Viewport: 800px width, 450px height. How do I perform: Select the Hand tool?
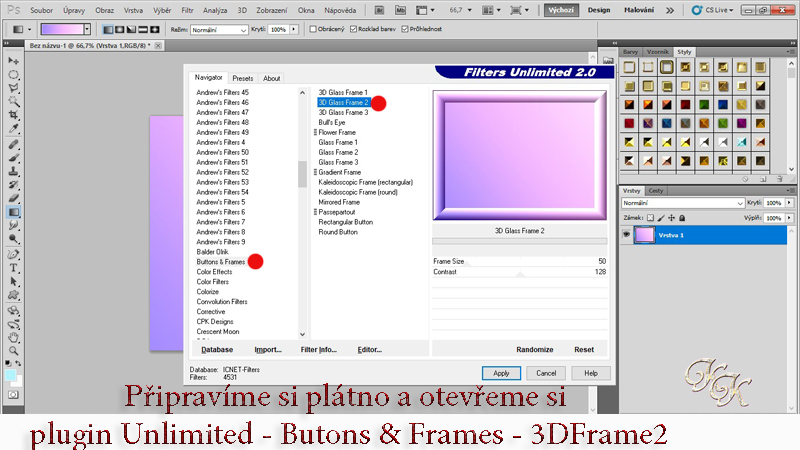point(13,337)
